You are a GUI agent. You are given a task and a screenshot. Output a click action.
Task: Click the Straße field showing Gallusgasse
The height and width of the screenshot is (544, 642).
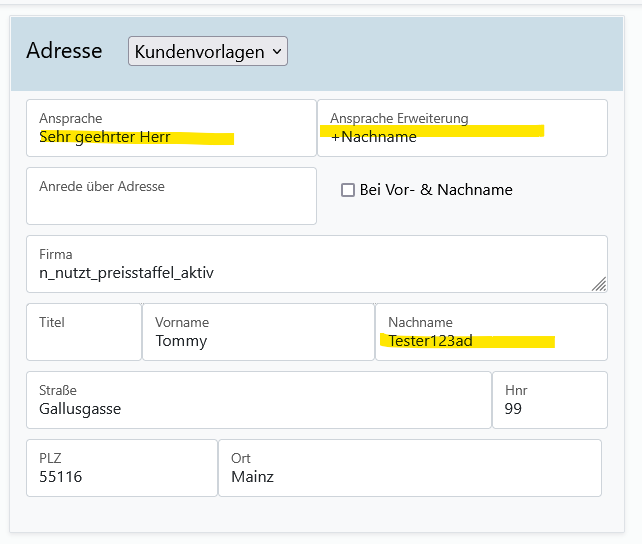pyautogui.click(x=258, y=409)
